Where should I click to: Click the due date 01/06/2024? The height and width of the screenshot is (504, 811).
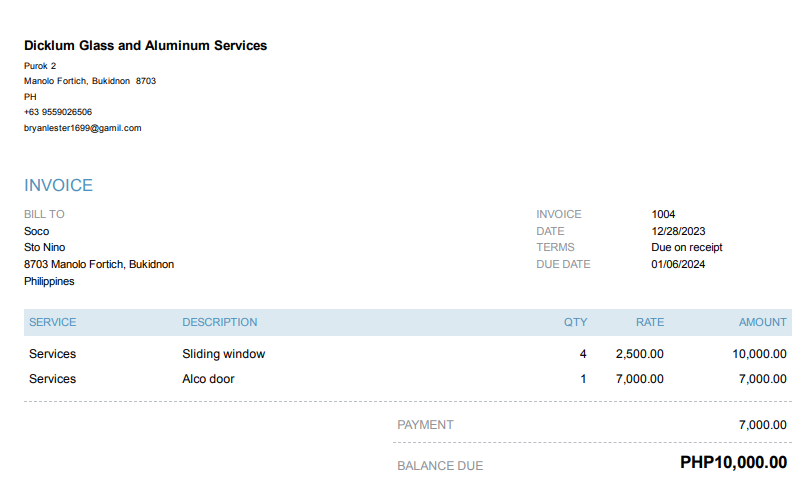point(679,264)
